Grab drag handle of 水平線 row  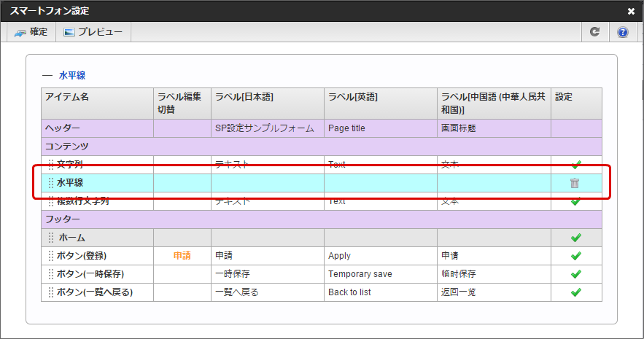click(x=51, y=183)
